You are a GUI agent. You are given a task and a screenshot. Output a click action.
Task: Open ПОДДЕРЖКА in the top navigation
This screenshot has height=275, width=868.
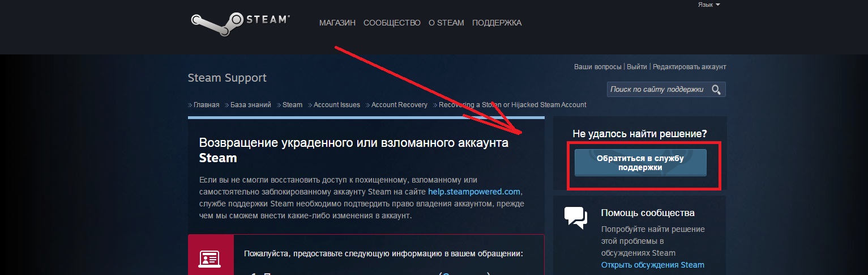[x=497, y=23]
